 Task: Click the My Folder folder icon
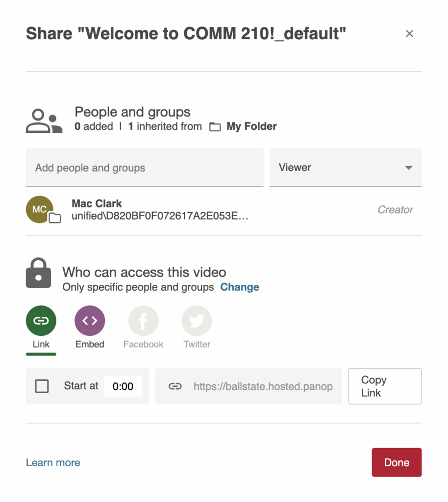coord(215,127)
